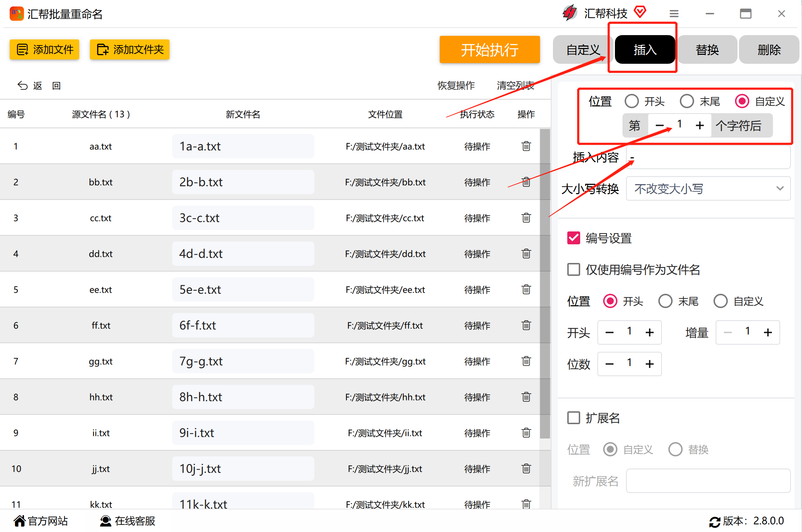
Task: Increase 开头 start number with plus
Action: 650,332
